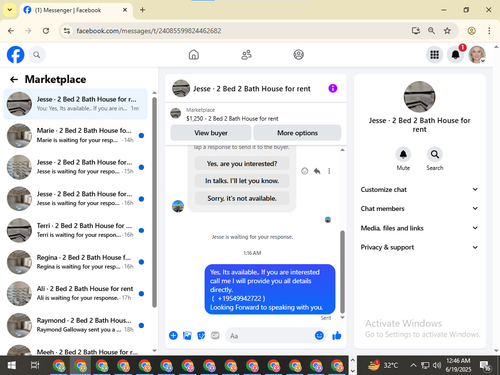
Task: Show hidden system tray icons
Action: (x=413, y=365)
